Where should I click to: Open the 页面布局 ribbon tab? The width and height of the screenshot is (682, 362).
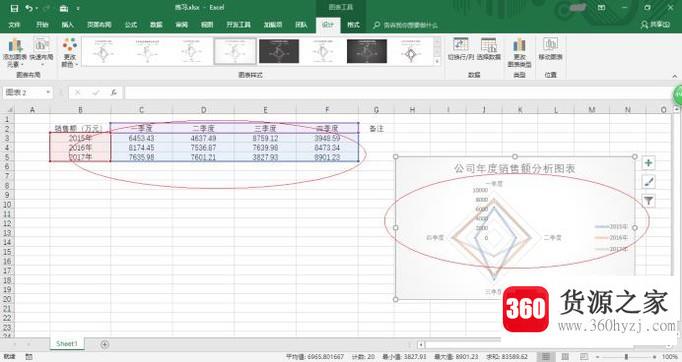[99, 25]
